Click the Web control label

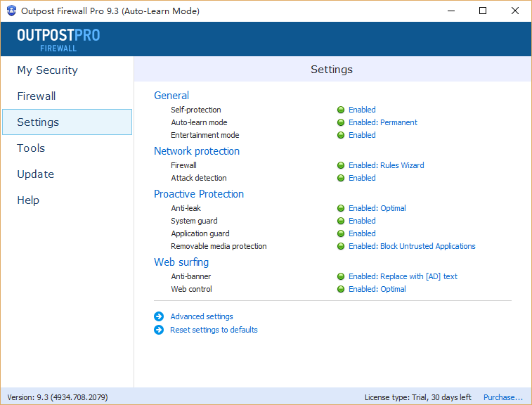point(191,289)
